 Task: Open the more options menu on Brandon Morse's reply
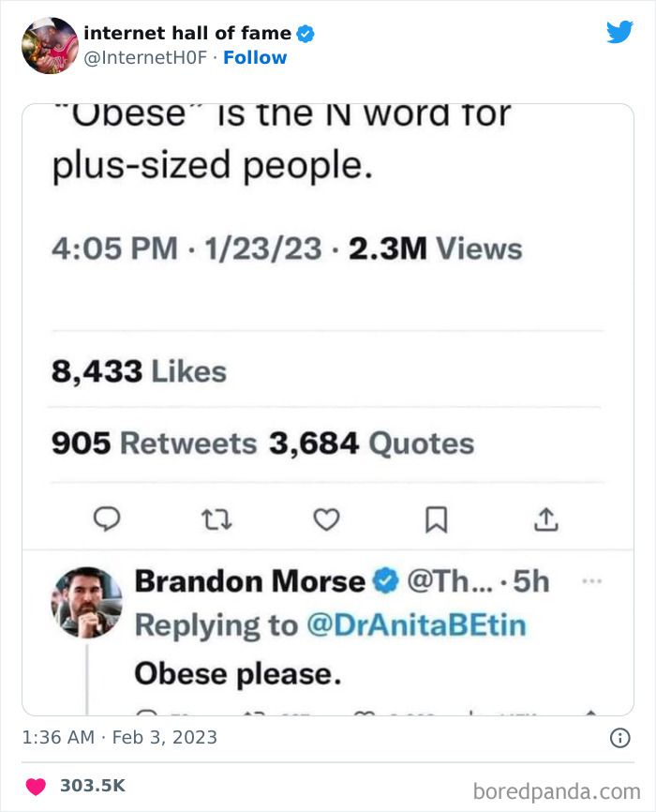coord(593,581)
